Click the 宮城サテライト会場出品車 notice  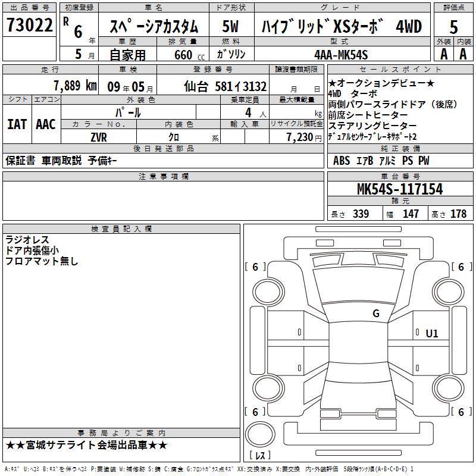coord(86,445)
